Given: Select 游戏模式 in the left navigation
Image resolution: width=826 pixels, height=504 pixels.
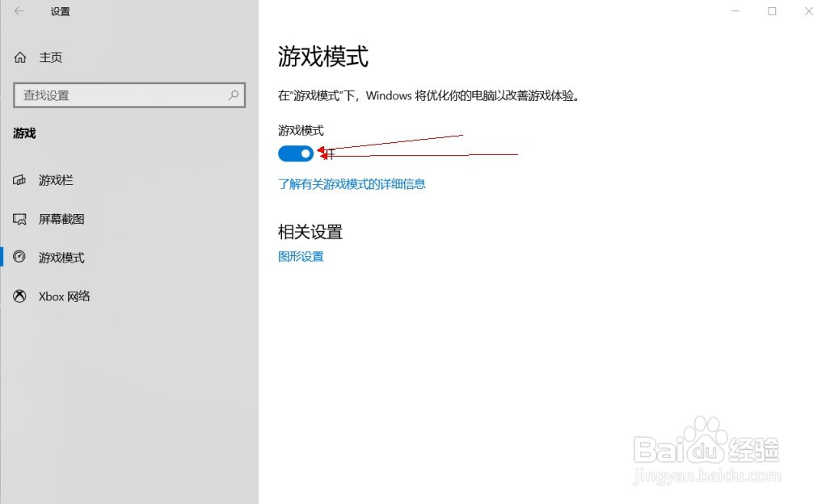Looking at the screenshot, I should (x=63, y=257).
